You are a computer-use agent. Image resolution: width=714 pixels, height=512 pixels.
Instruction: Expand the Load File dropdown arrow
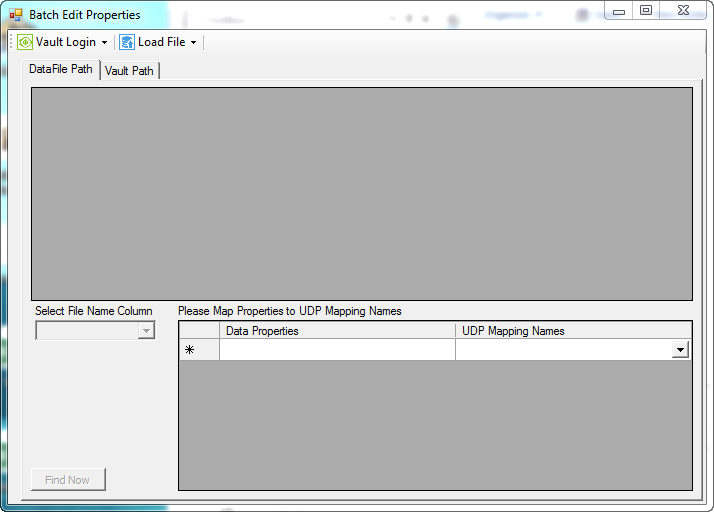(x=194, y=42)
